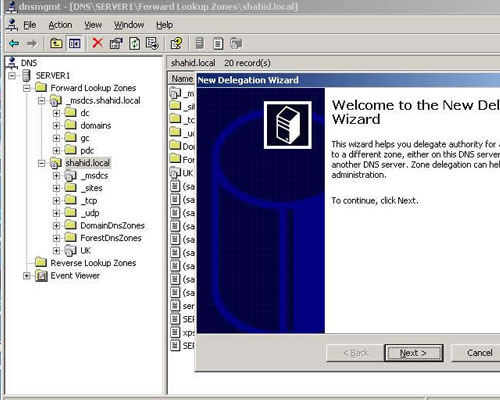Click the DomainDnsZones folder icon in tree

pos(70,225)
